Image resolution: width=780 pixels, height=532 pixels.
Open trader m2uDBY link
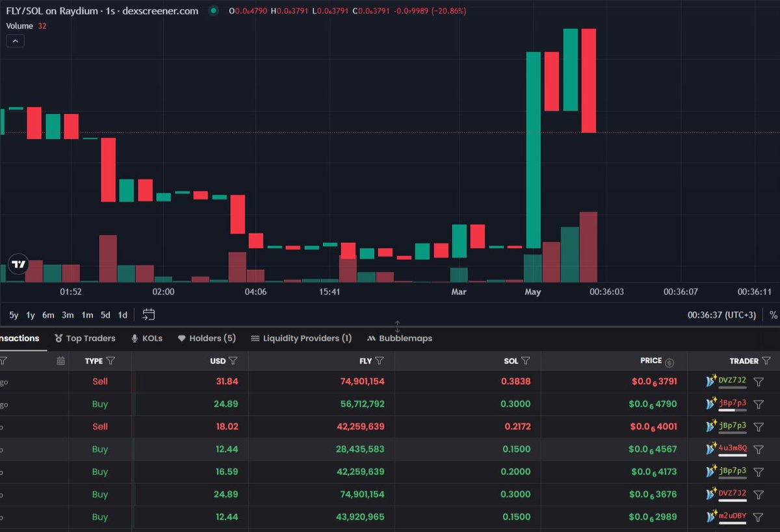click(x=733, y=516)
